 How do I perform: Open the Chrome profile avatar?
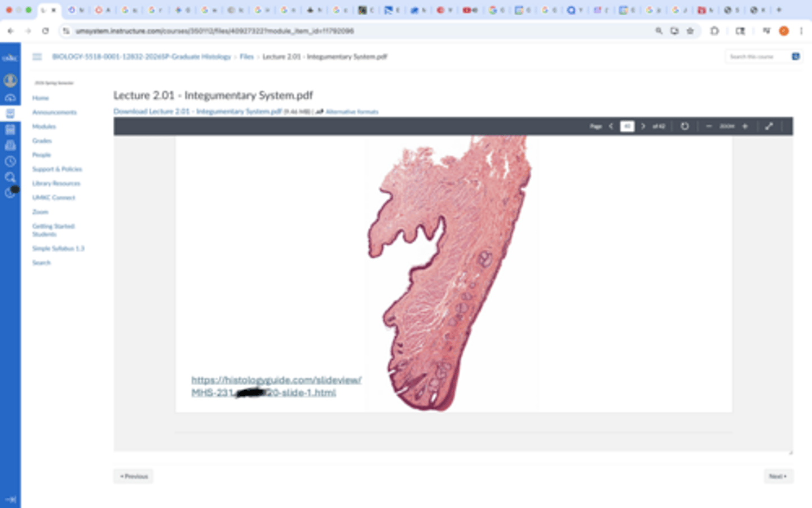coord(784,31)
